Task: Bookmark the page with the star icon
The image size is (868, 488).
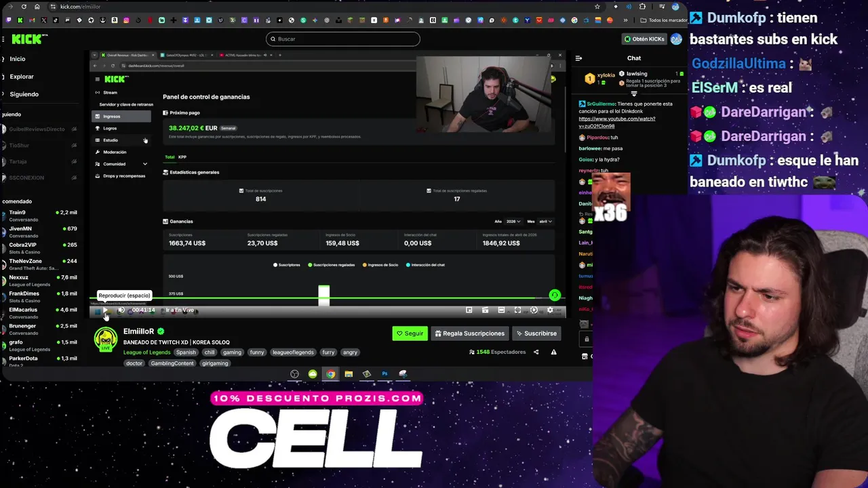Action: coord(597,7)
